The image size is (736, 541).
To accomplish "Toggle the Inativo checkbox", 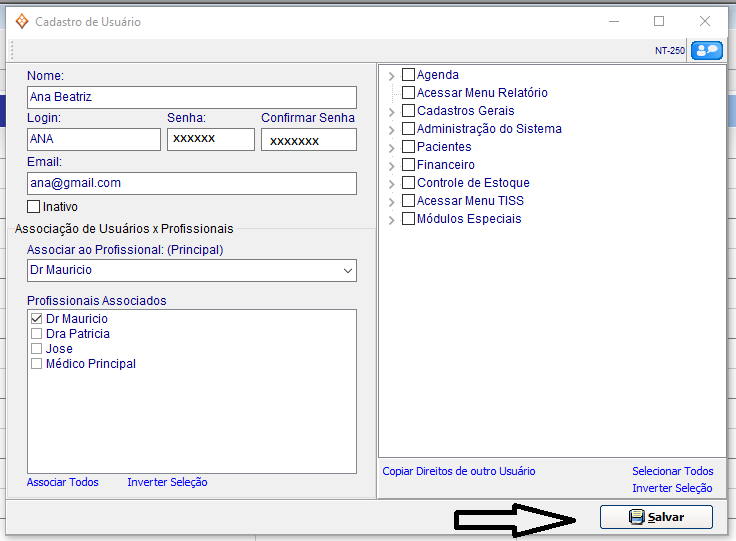I will 34,207.
